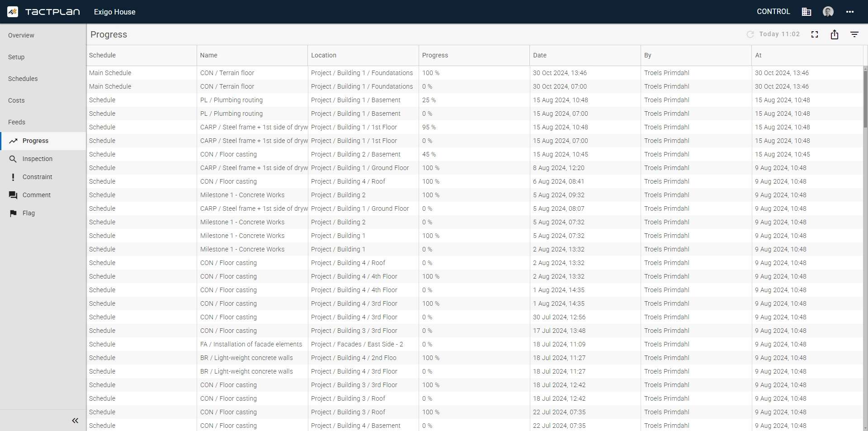Image resolution: width=868 pixels, height=431 pixels.
Task: Sort by the Schedule column header
Action: [142, 55]
